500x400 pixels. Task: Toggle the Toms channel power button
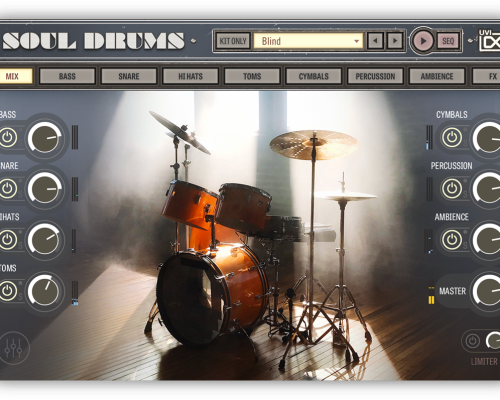8,291
